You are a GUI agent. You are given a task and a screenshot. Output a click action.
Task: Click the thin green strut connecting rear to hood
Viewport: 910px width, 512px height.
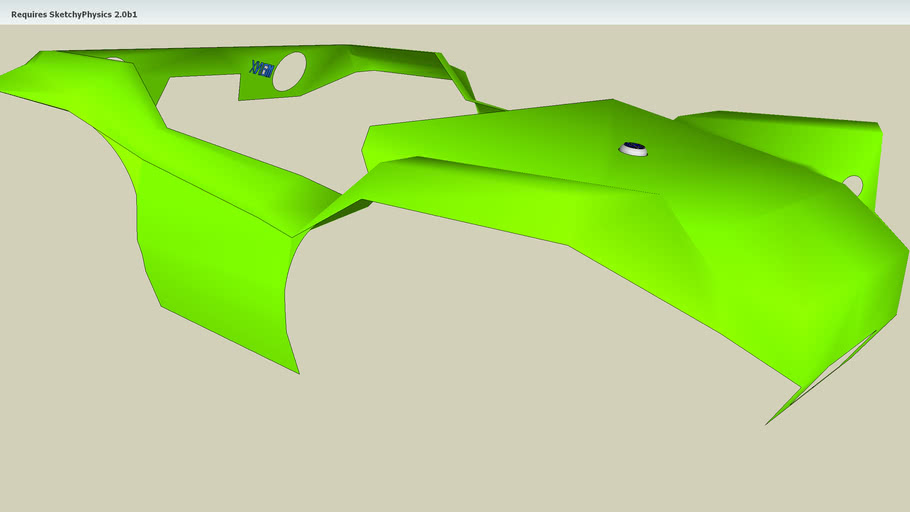tap(458, 80)
